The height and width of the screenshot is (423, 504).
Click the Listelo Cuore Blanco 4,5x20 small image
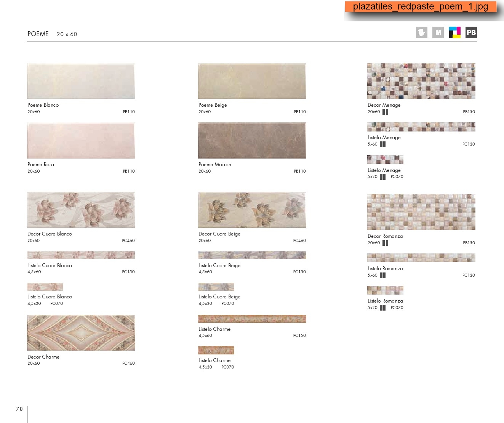[x=45, y=287]
